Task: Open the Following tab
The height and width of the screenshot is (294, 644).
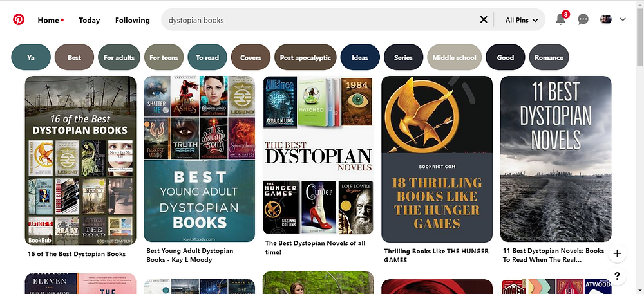Action: 132,20
